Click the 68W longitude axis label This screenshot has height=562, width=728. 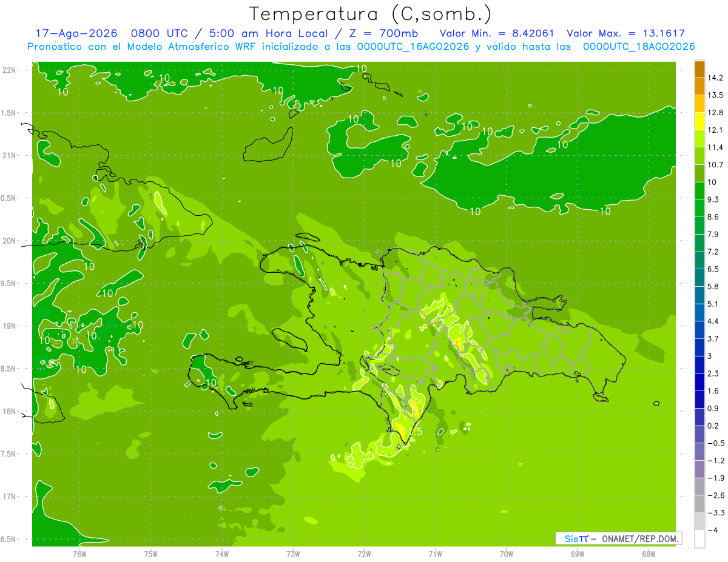pos(648,554)
